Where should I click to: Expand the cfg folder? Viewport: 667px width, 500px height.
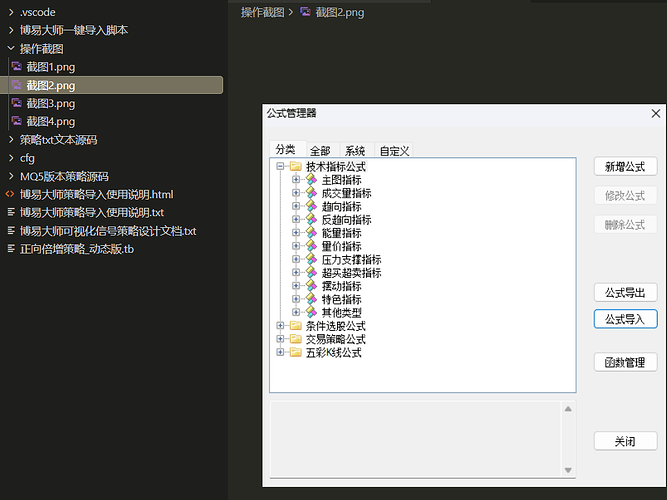(x=11, y=158)
